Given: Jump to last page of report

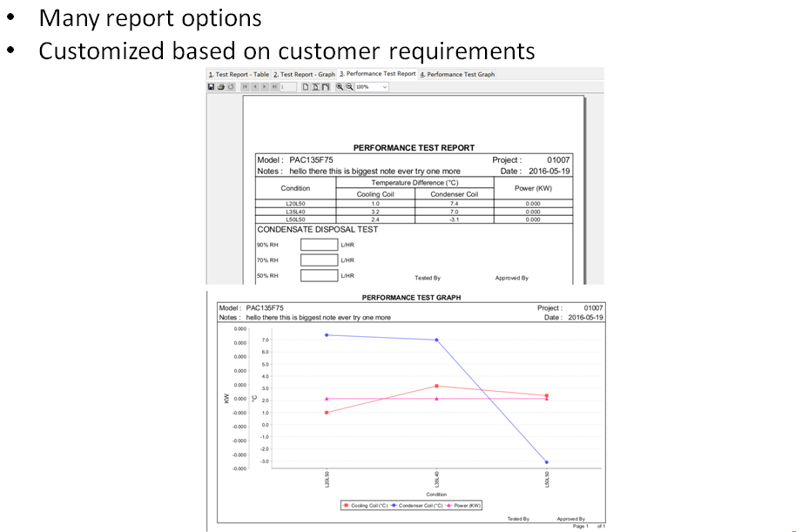Looking at the screenshot, I should (x=274, y=87).
